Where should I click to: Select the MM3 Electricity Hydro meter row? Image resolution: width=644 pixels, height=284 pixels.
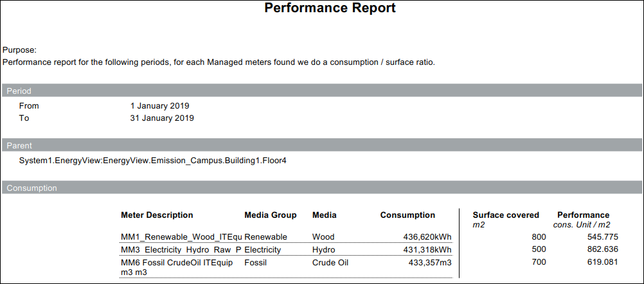point(181,250)
